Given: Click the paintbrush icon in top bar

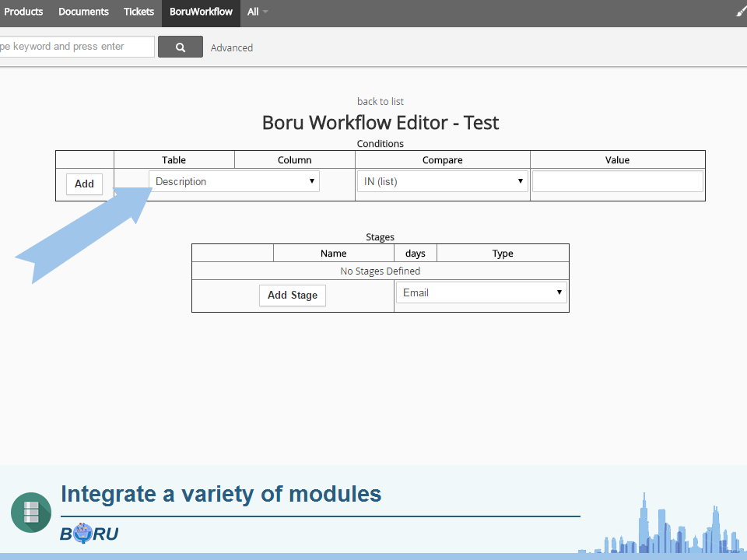Looking at the screenshot, I should (x=742, y=12).
